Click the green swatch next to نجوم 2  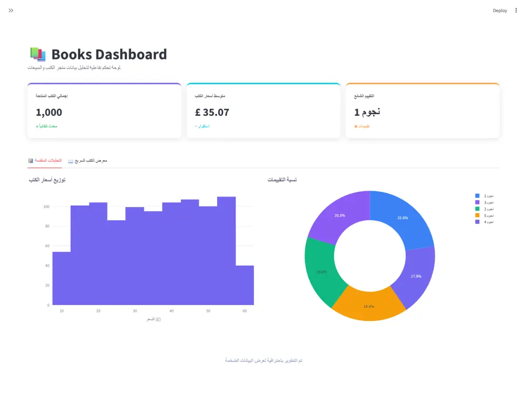click(476, 208)
